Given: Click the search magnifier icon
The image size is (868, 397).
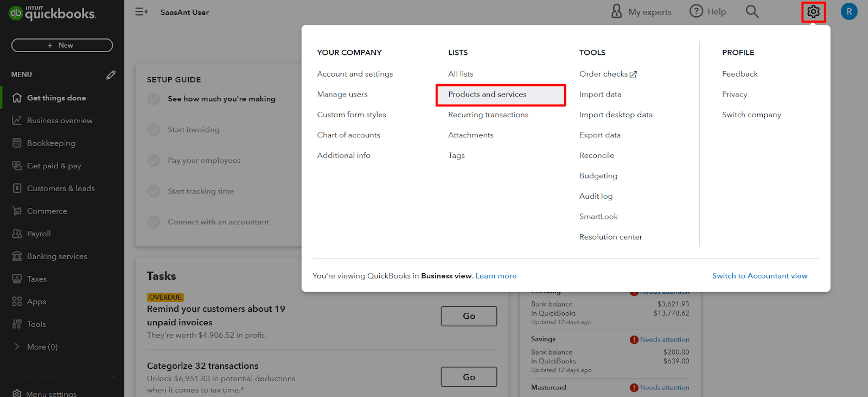Looking at the screenshot, I should [752, 11].
